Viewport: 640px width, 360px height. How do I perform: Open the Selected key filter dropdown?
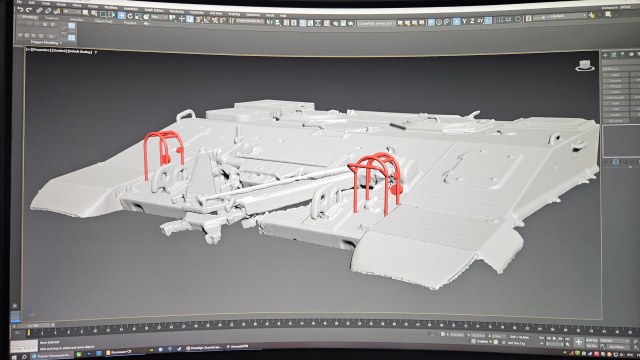(x=614, y=340)
